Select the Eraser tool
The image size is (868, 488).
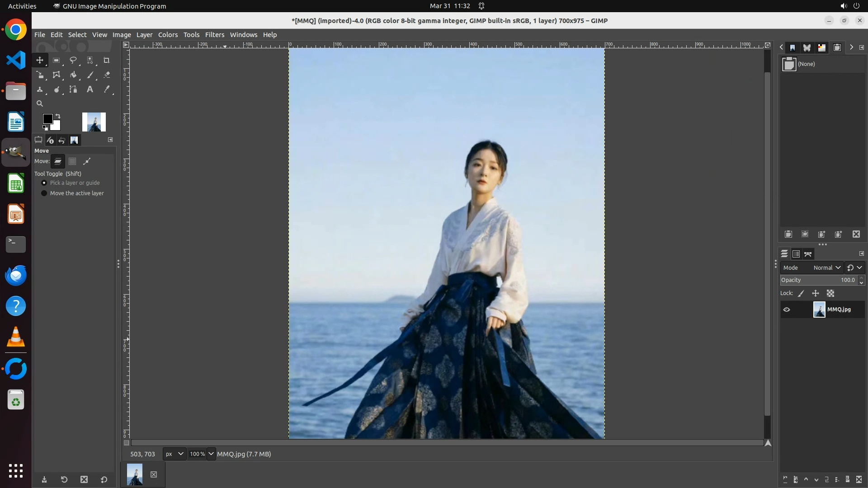[107, 75]
